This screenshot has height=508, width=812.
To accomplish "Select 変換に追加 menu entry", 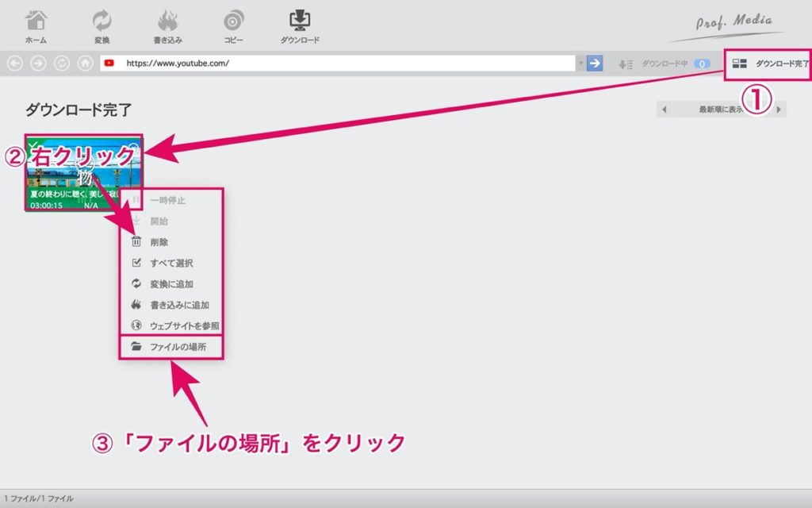I will pyautogui.click(x=171, y=283).
